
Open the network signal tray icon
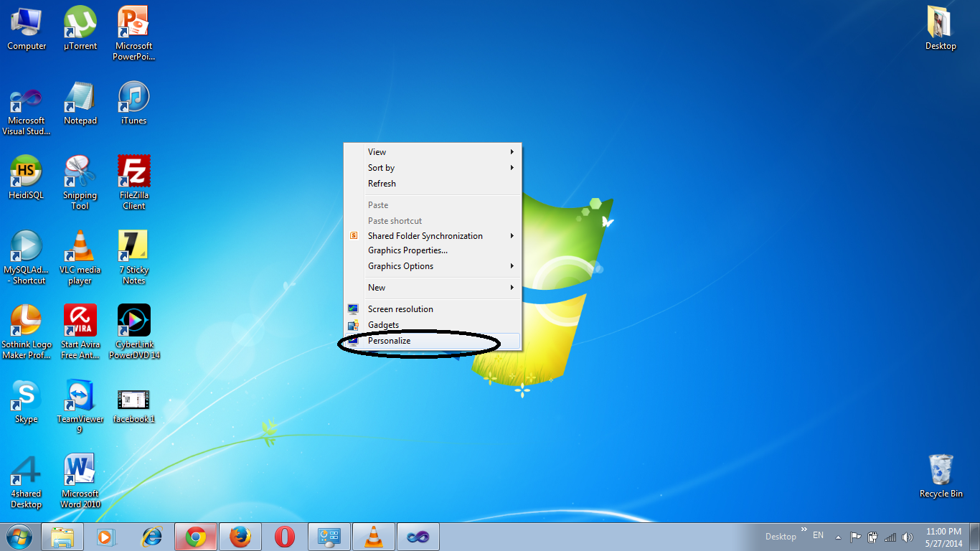click(890, 537)
